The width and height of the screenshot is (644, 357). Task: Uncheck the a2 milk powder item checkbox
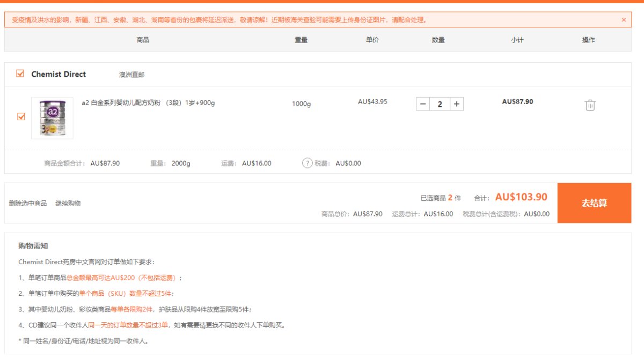pos(21,116)
